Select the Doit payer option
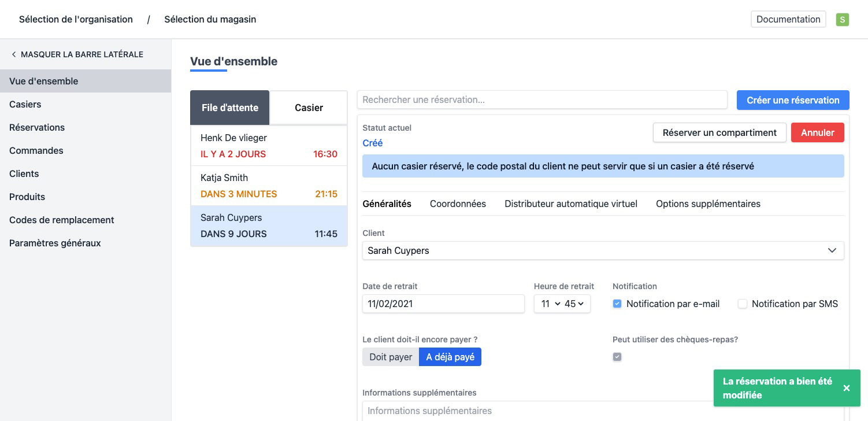Image resolution: width=868 pixels, height=421 pixels. point(391,357)
